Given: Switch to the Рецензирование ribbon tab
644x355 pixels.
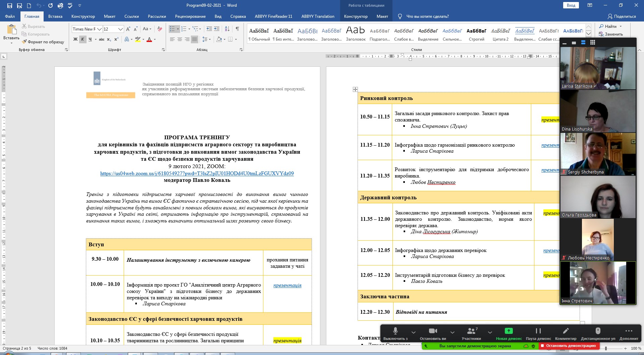Looking at the screenshot, I should (x=190, y=16).
